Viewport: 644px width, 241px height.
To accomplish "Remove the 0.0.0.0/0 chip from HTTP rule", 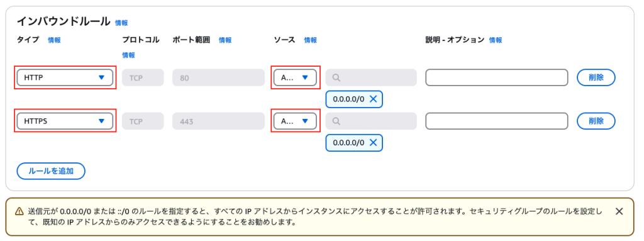I will [373, 99].
